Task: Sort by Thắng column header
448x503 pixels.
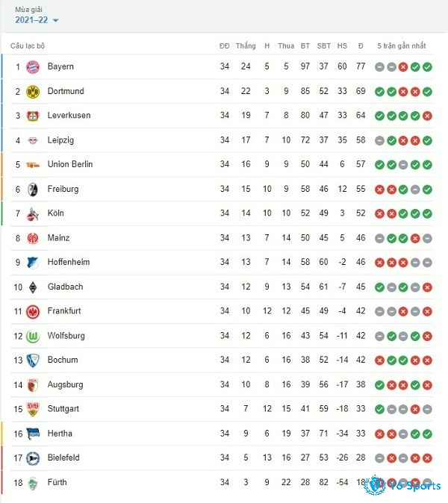Action: 246,46
